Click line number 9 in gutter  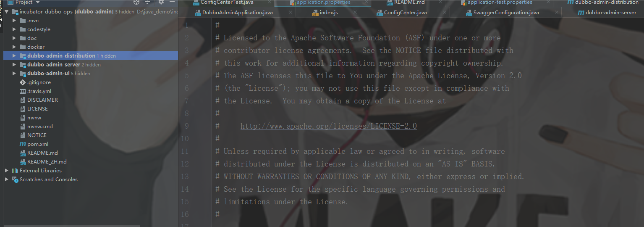pyautogui.click(x=186, y=126)
